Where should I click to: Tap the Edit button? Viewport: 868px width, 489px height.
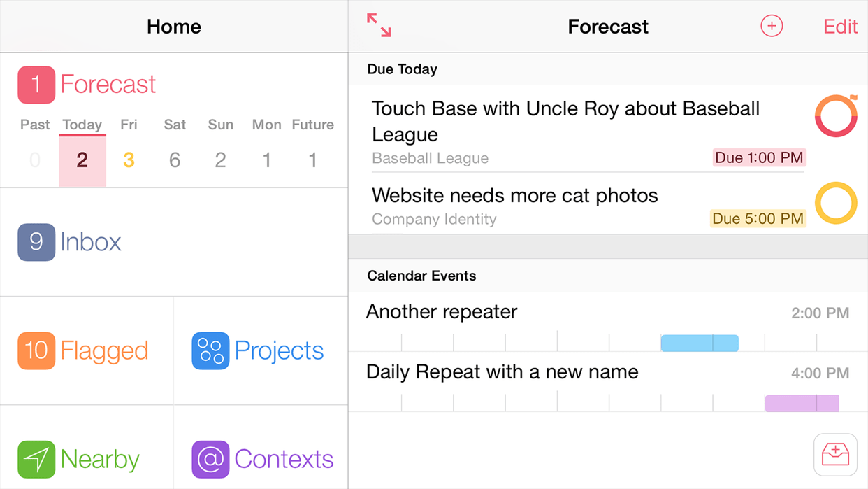pyautogui.click(x=840, y=27)
